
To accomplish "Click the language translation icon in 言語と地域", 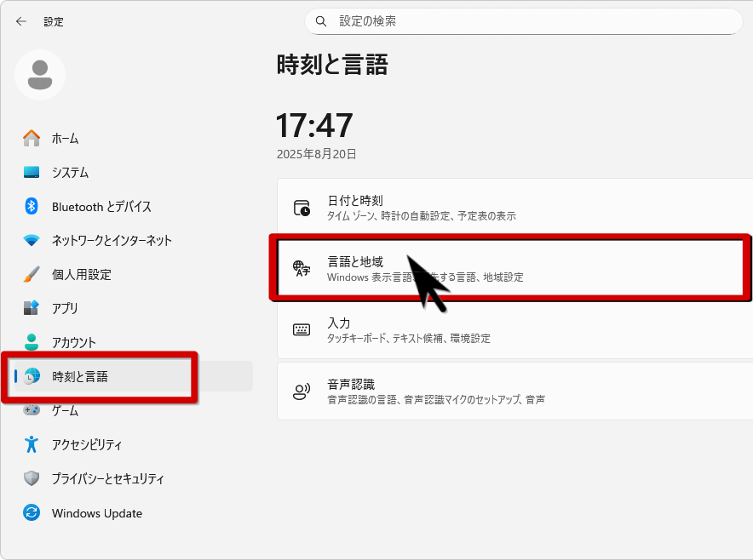I will click(x=302, y=266).
